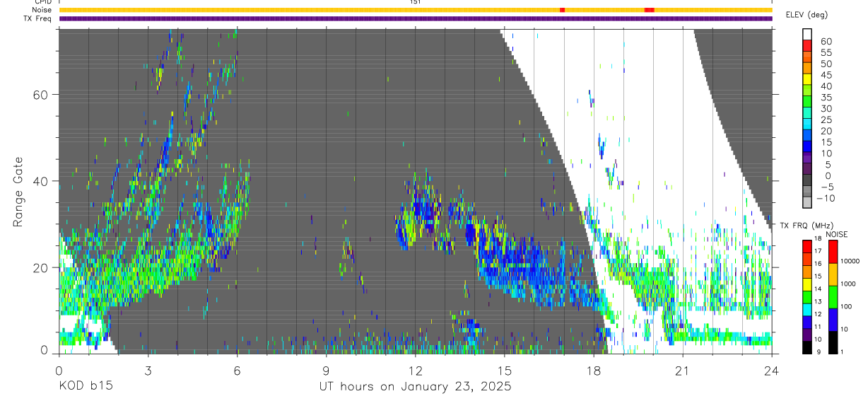Viewport: 868px width, 401px height.
Task: Click range gate 60 tick label
Action: (40, 95)
